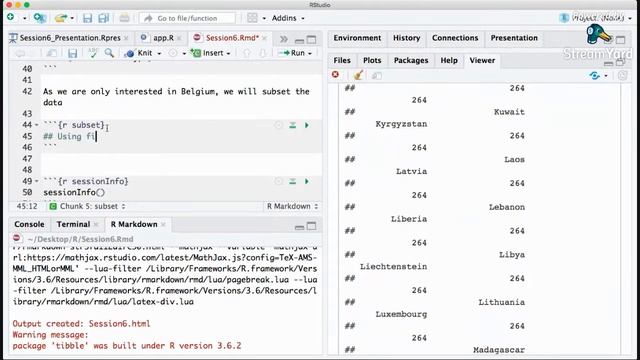640x360 pixels.
Task: Remove current viewer item red X
Action: coord(336,75)
